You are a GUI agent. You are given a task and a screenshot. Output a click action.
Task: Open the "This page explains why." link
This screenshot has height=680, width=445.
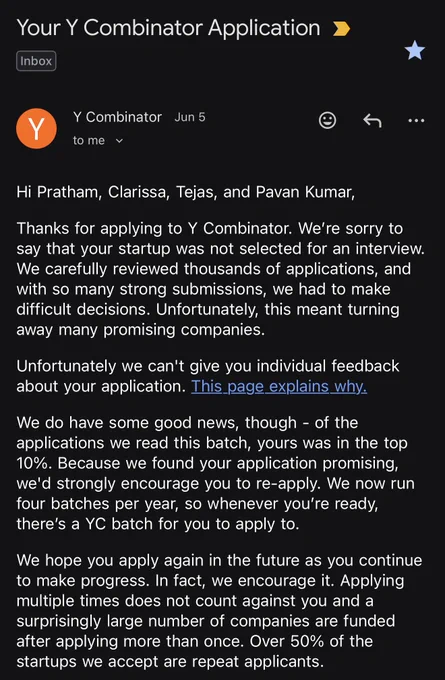point(279,386)
